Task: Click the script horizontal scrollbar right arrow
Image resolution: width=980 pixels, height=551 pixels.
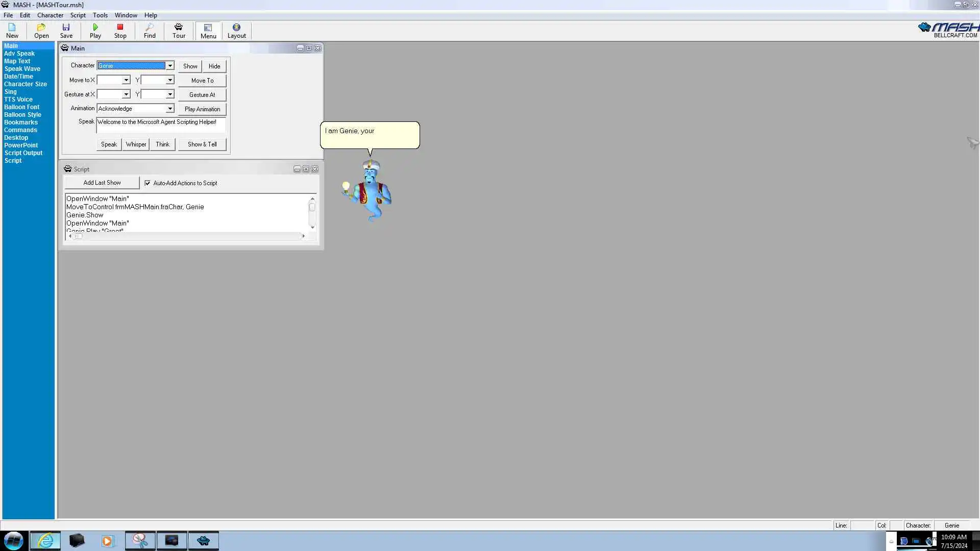Action: click(x=303, y=236)
